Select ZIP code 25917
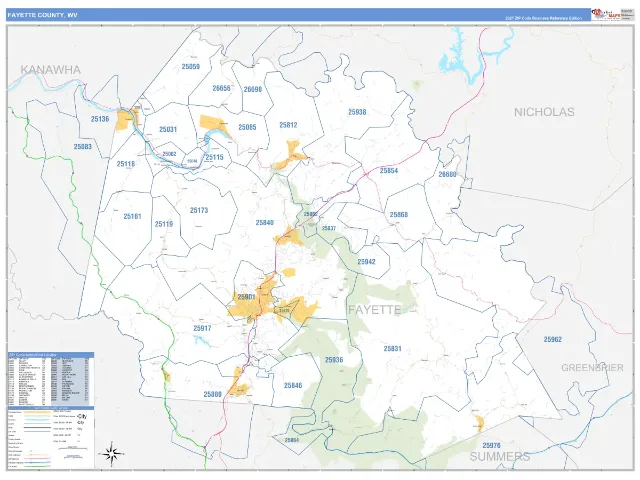640x480 pixels. click(x=202, y=328)
